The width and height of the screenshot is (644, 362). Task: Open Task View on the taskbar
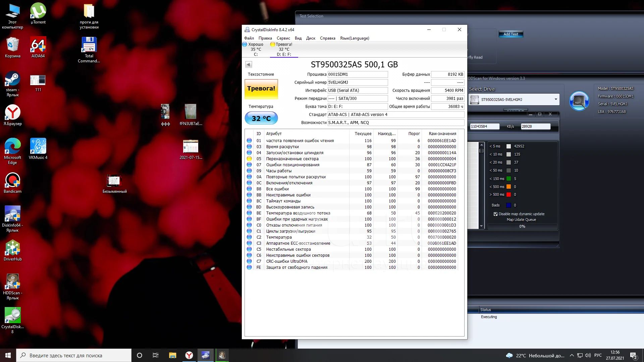[x=156, y=355]
